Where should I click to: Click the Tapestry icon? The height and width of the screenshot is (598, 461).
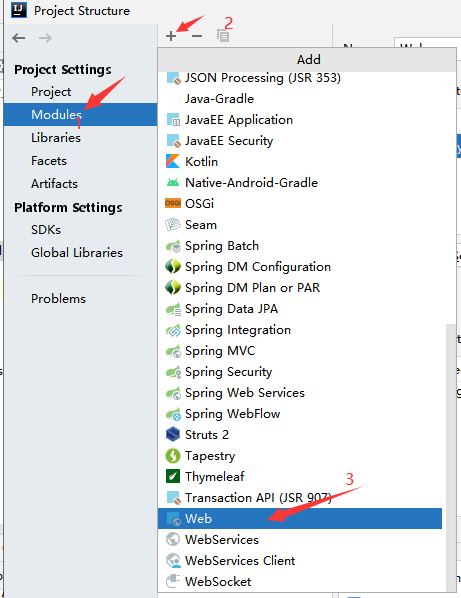tap(173, 455)
